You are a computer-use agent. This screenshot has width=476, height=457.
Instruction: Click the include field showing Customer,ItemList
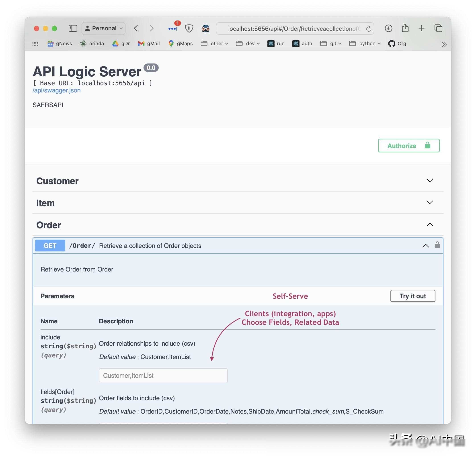tap(163, 375)
